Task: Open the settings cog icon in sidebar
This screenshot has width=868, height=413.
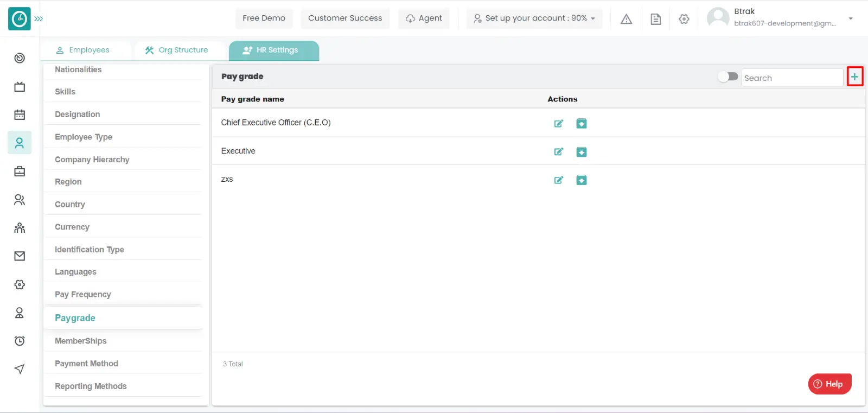Action: [20, 284]
